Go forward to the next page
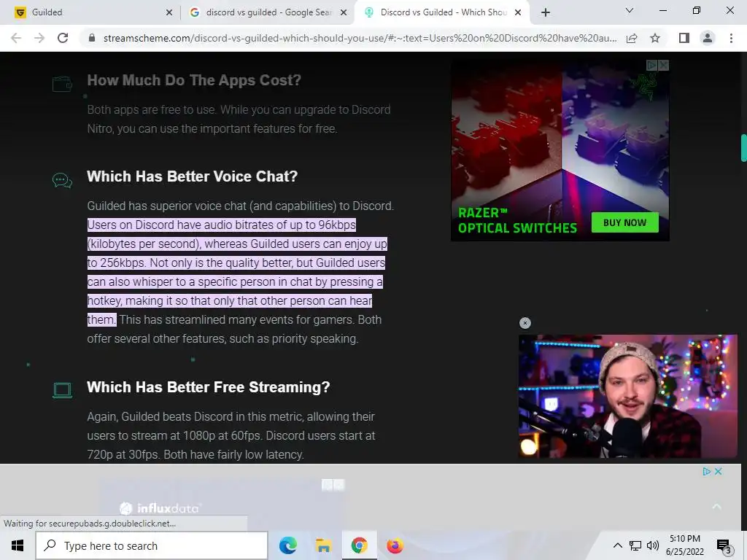The width and height of the screenshot is (747, 560). coord(39,38)
